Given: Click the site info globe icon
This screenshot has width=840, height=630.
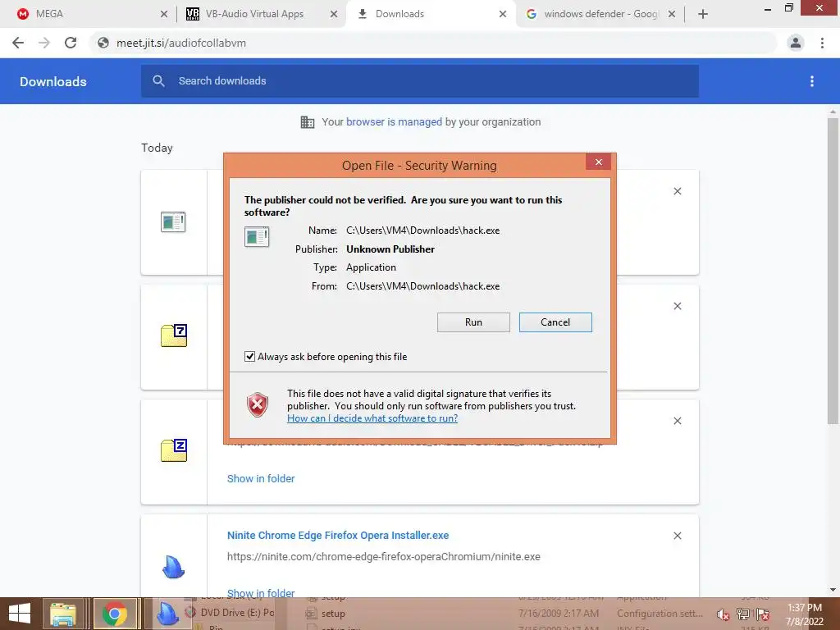Looking at the screenshot, I should point(103,43).
